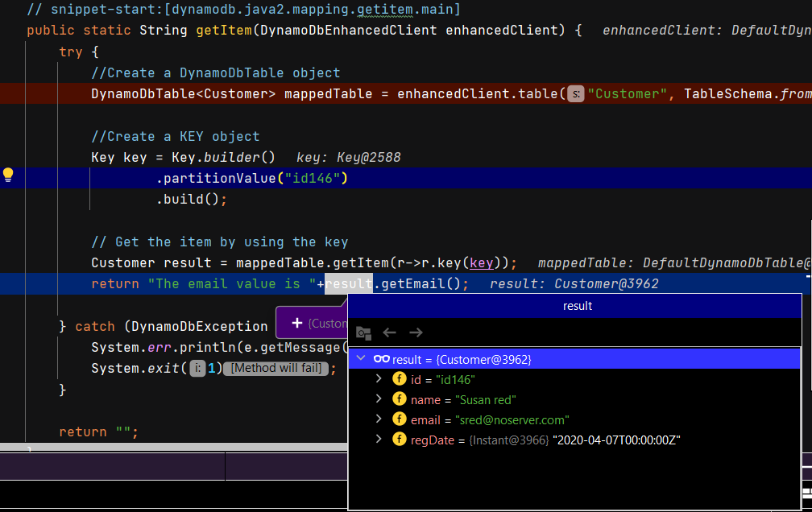Click the plus expand Customer tooltip button

[x=297, y=323]
